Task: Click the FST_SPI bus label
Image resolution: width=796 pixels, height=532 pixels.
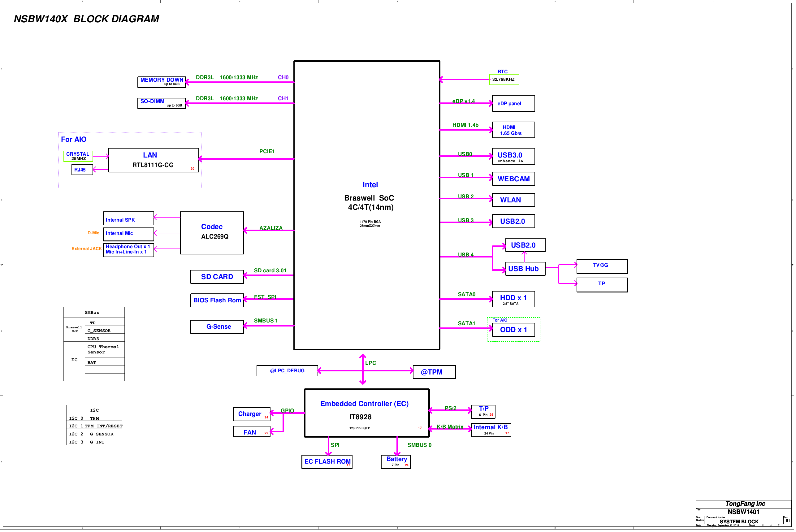Action: pyautogui.click(x=265, y=297)
